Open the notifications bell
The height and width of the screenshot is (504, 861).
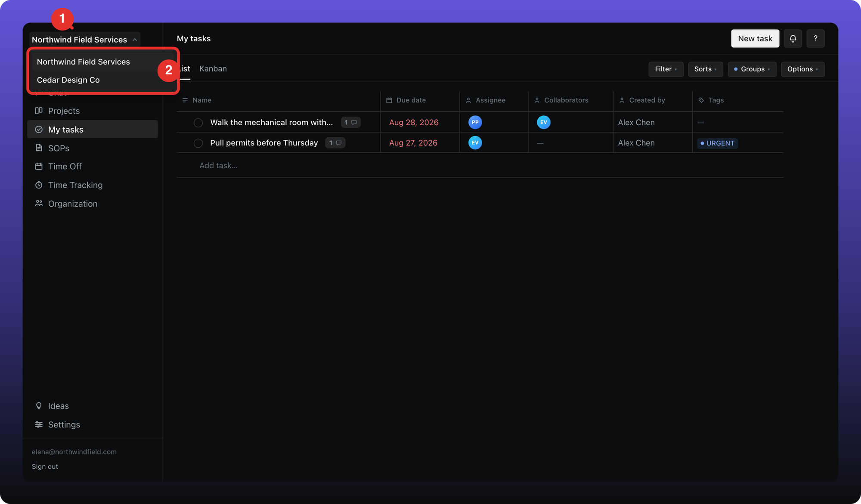pos(793,39)
